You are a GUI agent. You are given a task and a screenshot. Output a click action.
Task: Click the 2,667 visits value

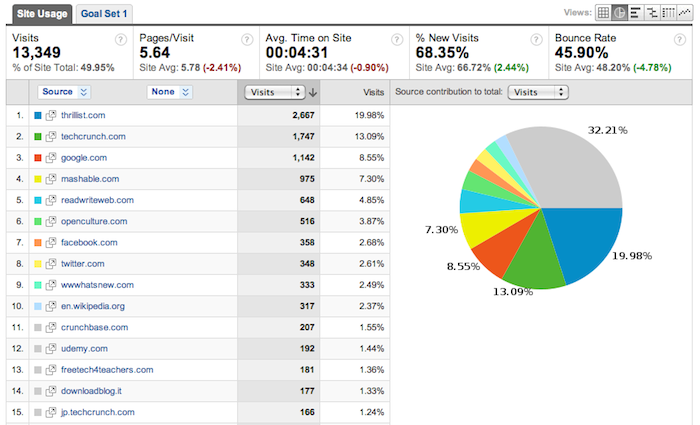[304, 115]
